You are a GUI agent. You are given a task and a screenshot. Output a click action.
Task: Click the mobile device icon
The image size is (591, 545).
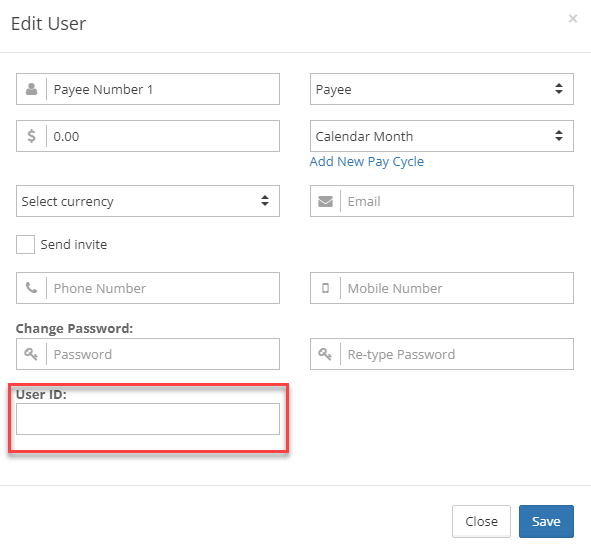(x=325, y=288)
